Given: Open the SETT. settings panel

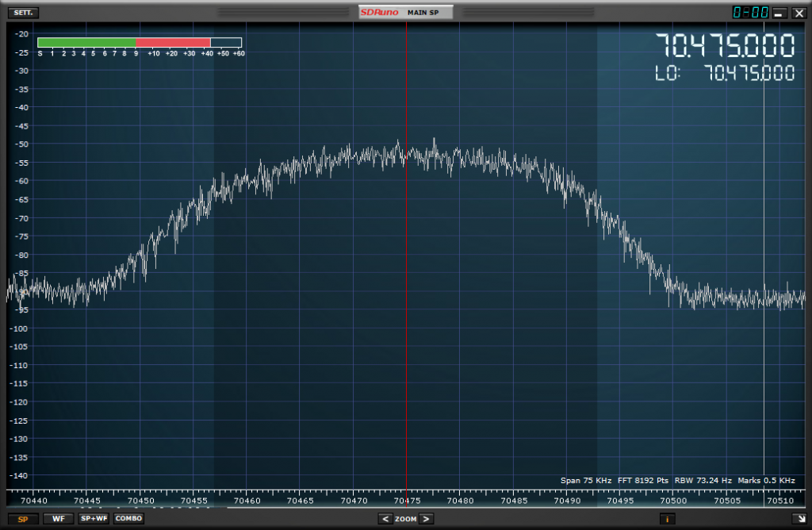Looking at the screenshot, I should point(23,13).
